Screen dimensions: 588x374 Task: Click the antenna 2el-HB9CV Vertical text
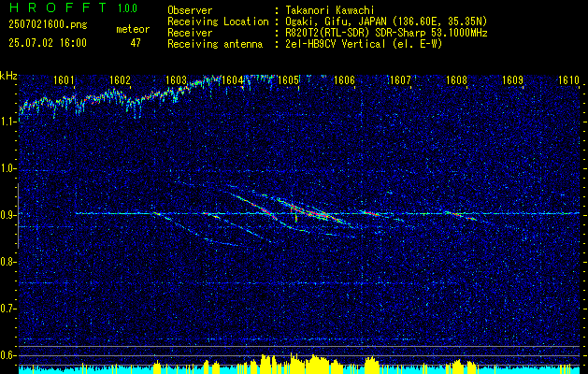(x=336, y=44)
